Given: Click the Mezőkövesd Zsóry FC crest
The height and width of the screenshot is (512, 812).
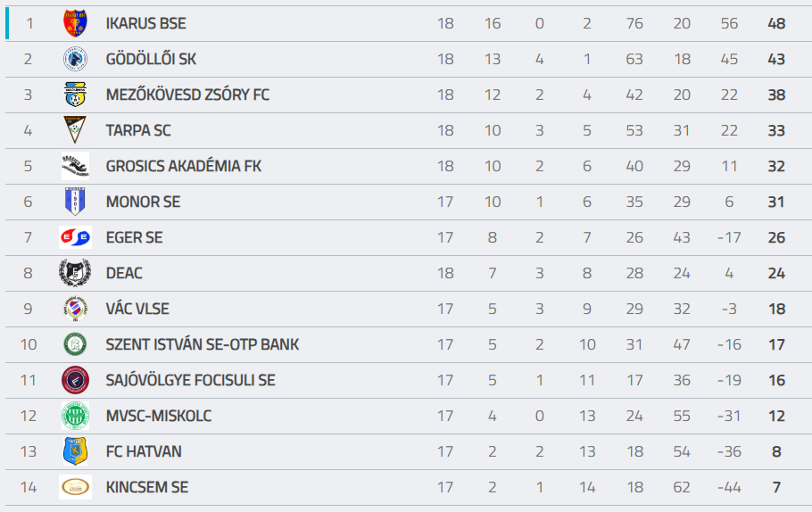Looking at the screenshot, I should pos(75,95).
